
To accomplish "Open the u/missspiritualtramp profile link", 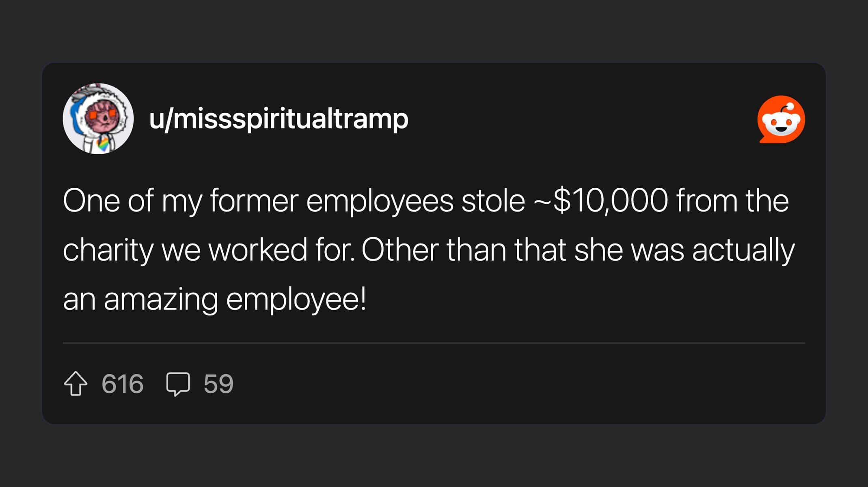I will point(279,119).
